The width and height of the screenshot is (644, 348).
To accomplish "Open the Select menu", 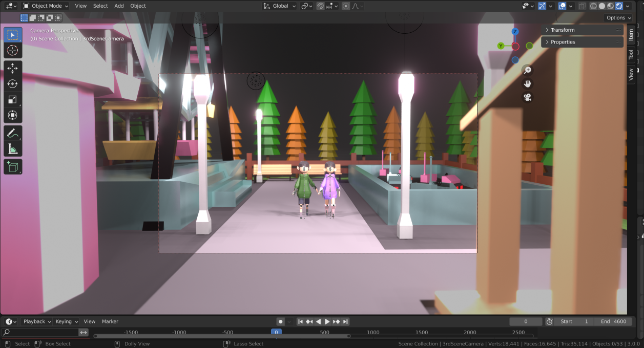I will (100, 6).
